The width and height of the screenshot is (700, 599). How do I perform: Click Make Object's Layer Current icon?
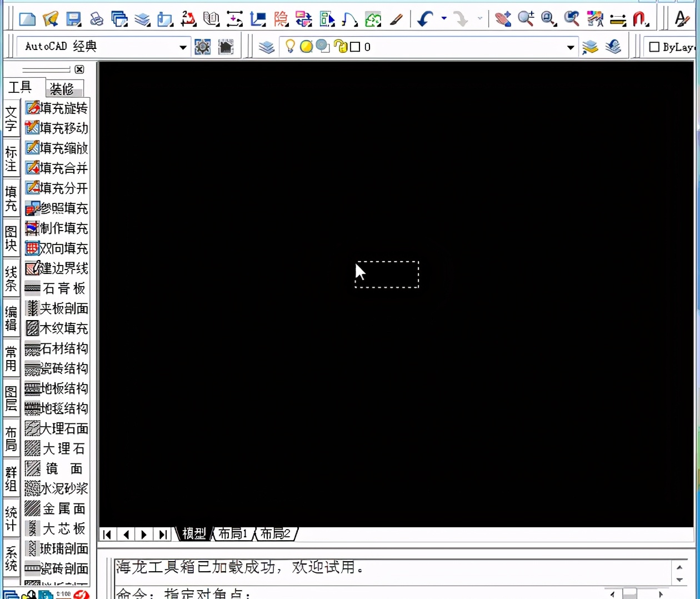pos(590,47)
